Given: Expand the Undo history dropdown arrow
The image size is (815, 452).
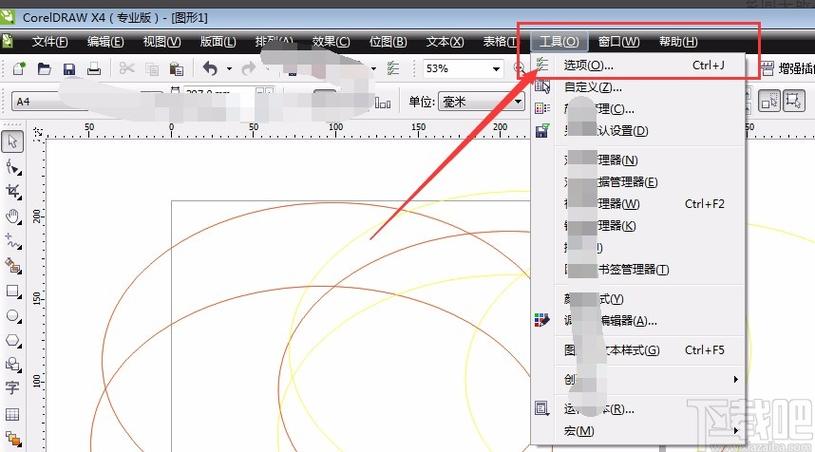Looking at the screenshot, I should (x=229, y=69).
